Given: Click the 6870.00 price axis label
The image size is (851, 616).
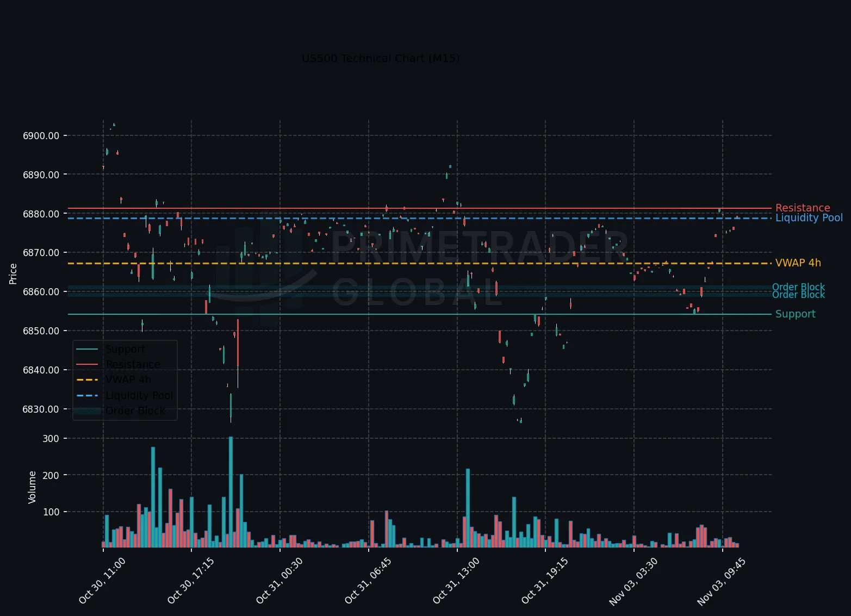Looking at the screenshot, I should pyautogui.click(x=41, y=253).
